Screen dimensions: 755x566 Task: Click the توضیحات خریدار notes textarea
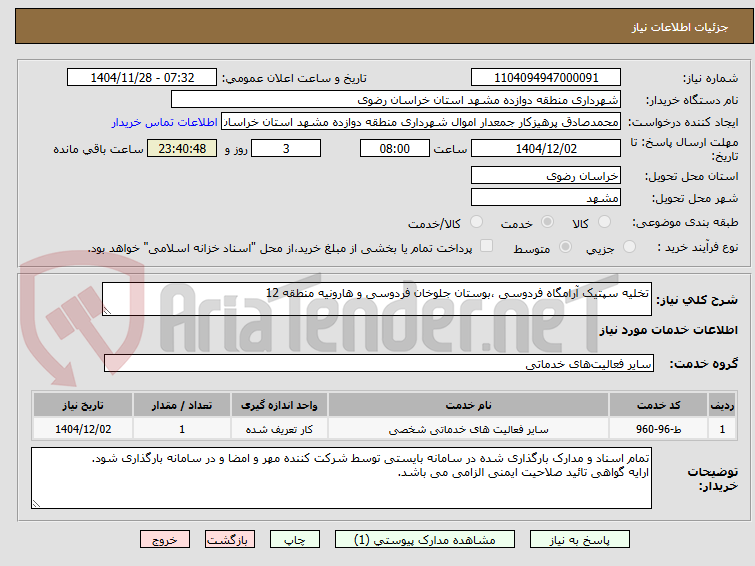coord(341,478)
